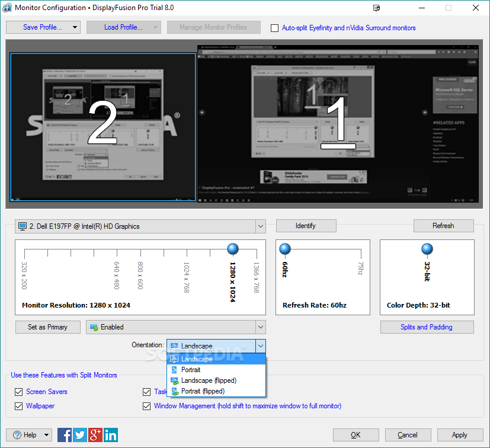Click the Enabled state monitor icon
The height and width of the screenshot is (448, 490).
click(94, 327)
